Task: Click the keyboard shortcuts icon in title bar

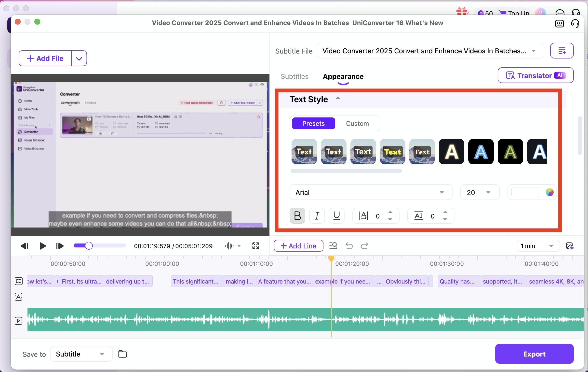Action: pos(559,23)
